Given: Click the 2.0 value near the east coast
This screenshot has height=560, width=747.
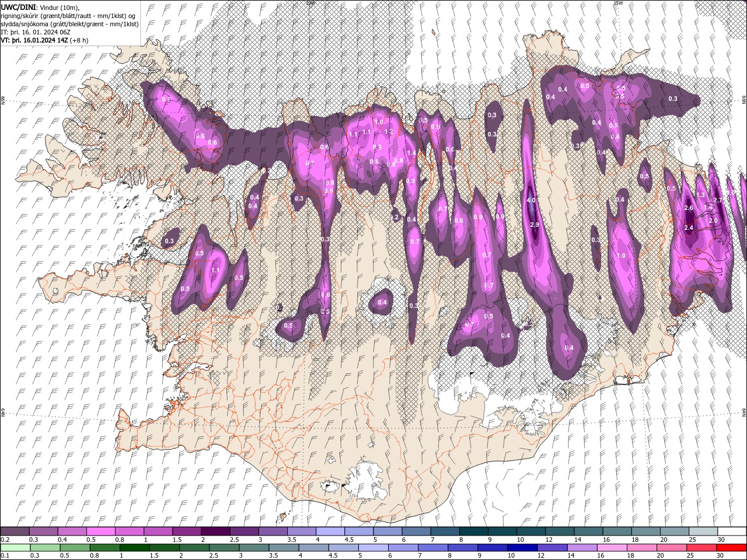Looking at the screenshot, I should pyautogui.click(x=713, y=221).
